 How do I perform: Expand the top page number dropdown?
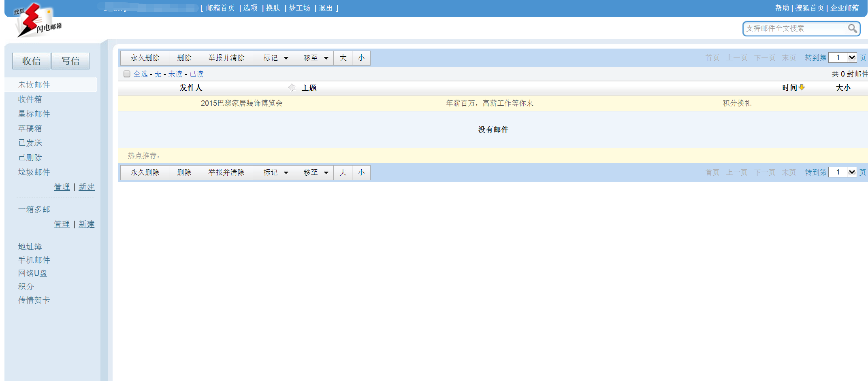click(x=852, y=57)
